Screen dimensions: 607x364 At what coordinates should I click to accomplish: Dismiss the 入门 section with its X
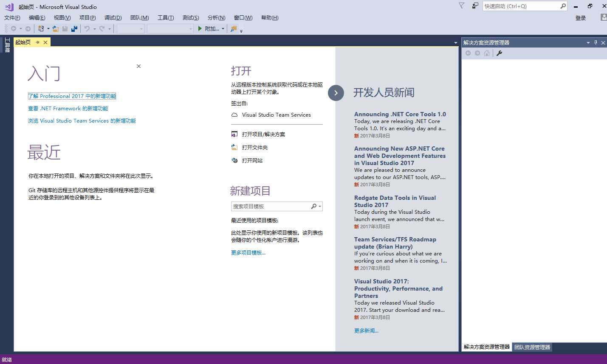[x=138, y=66]
